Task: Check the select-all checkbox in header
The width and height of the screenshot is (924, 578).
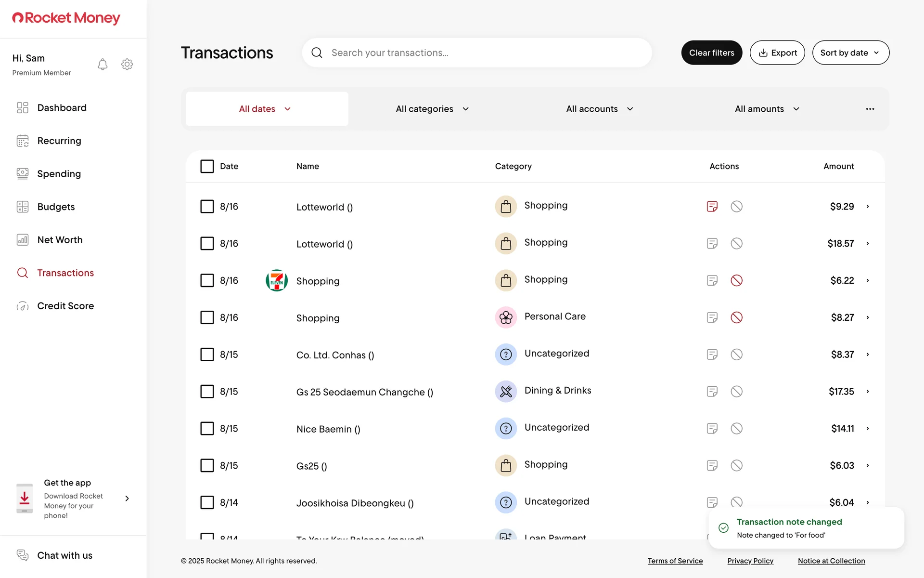Action: [x=207, y=166]
